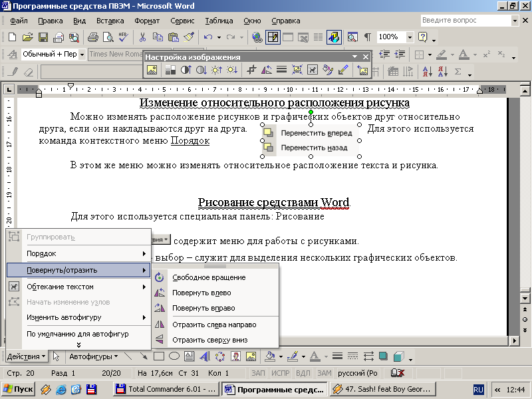Open style dropdown Обычный + Пер
The width and height of the screenshot is (532, 399).
pyautogui.click(x=82, y=55)
